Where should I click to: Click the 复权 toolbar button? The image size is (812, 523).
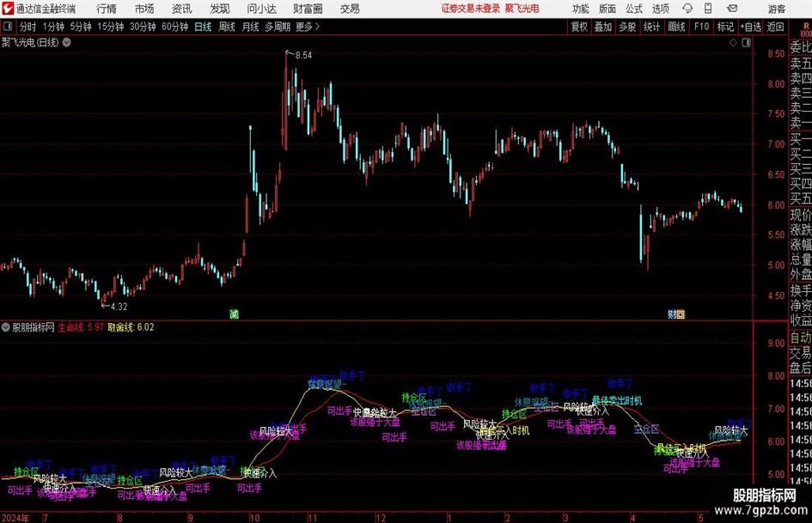(579, 27)
